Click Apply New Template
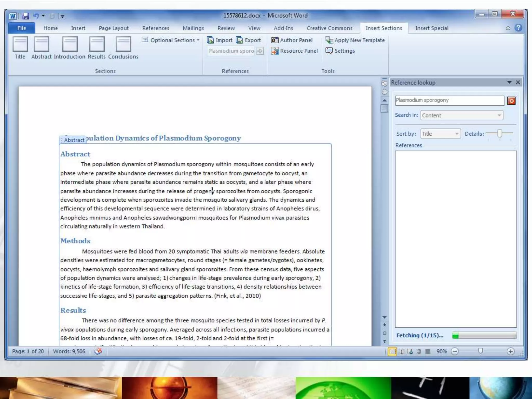This screenshot has width=532, height=399. point(355,40)
